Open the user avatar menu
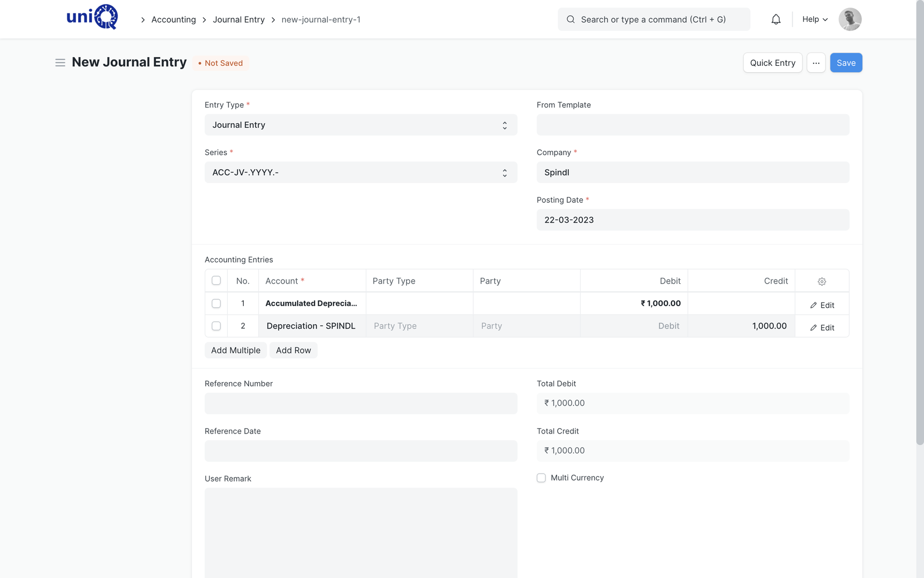The height and width of the screenshot is (578, 924). point(850,19)
